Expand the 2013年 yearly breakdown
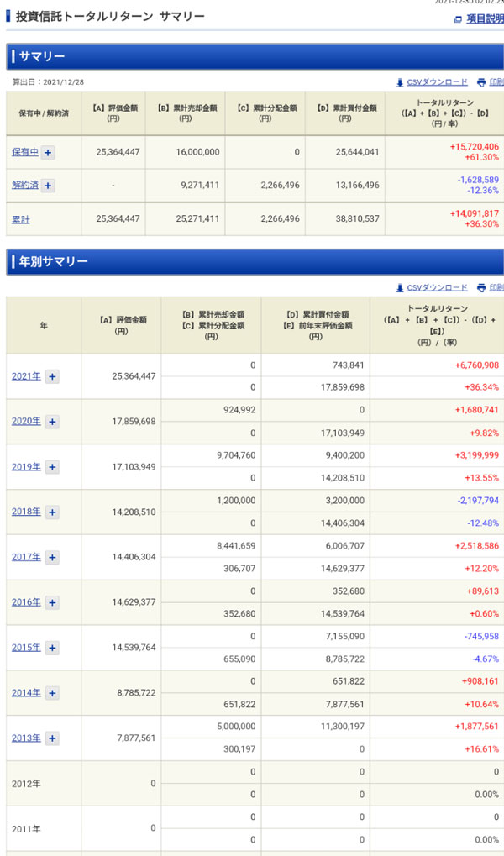The image size is (504, 856). coord(52,738)
